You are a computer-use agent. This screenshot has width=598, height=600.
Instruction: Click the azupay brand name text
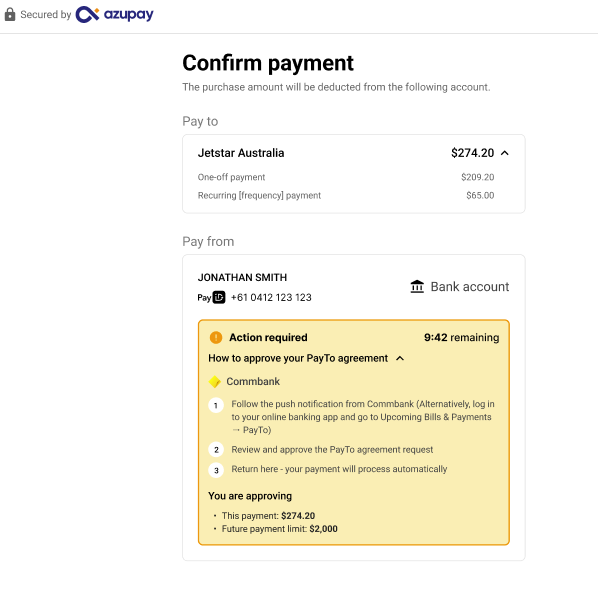tap(129, 15)
